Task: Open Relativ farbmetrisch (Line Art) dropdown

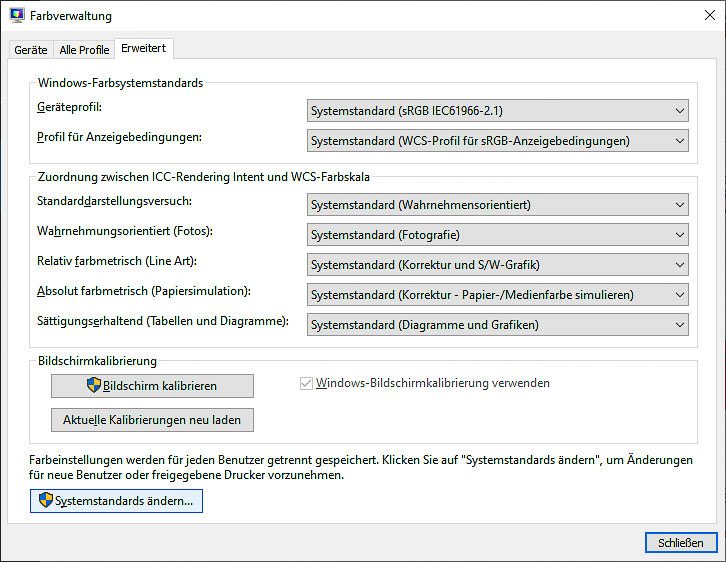Action: click(498, 265)
